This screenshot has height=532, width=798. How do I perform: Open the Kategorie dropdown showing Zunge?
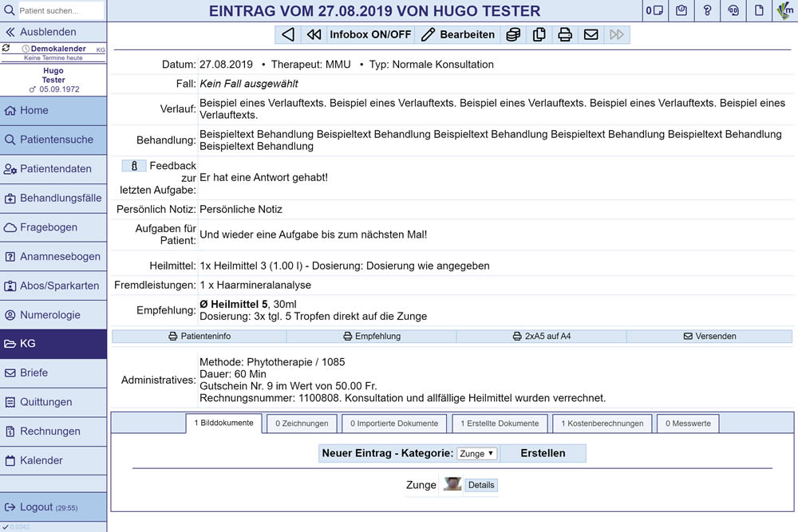477,454
